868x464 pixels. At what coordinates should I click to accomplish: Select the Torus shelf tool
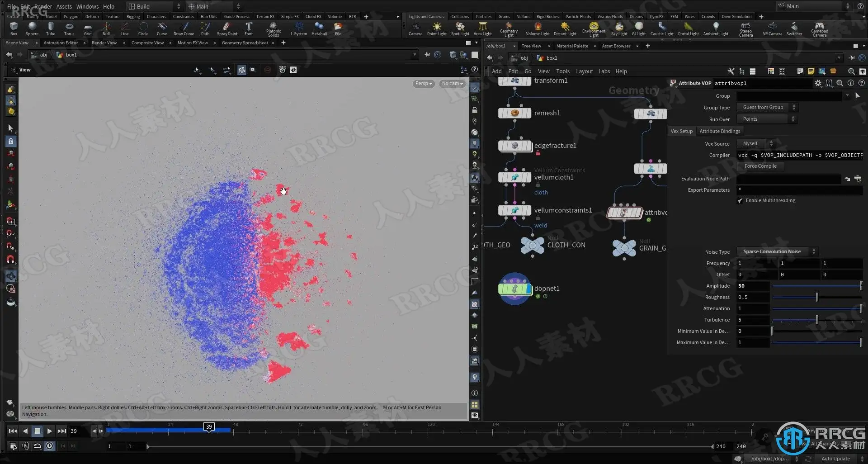coord(69,29)
